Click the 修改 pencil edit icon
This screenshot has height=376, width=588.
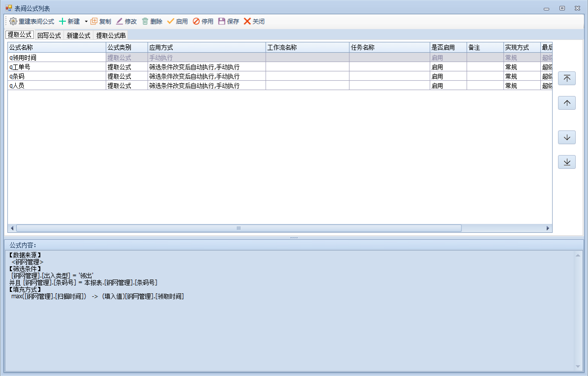(x=120, y=22)
